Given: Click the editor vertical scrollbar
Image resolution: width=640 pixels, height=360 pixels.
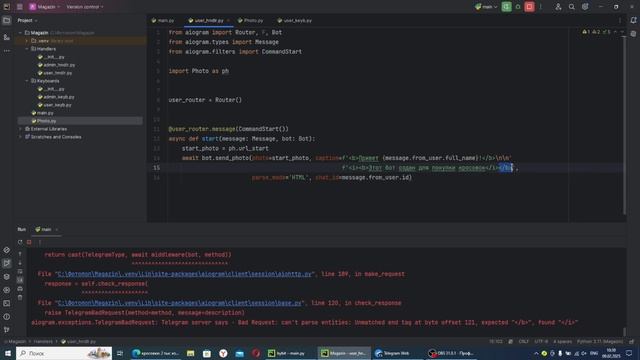Looking at the screenshot, I should [624, 124].
